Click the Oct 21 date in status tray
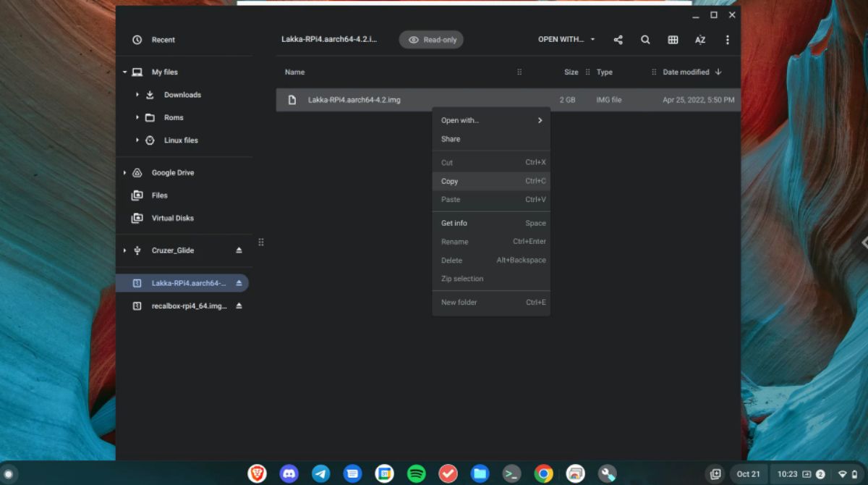 tap(748, 473)
